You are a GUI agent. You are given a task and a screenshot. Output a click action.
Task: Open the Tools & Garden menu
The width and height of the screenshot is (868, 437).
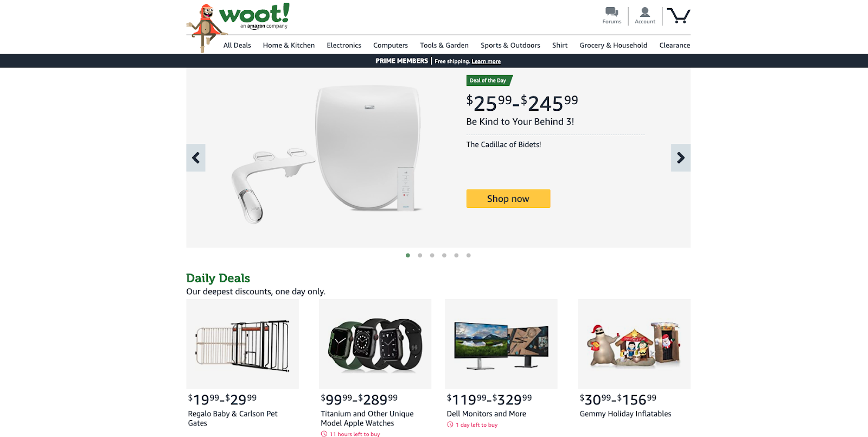pos(444,45)
